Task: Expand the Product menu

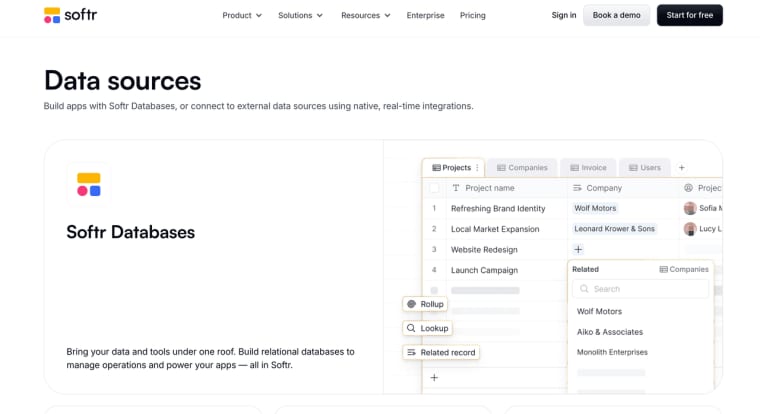Action: 242,16
